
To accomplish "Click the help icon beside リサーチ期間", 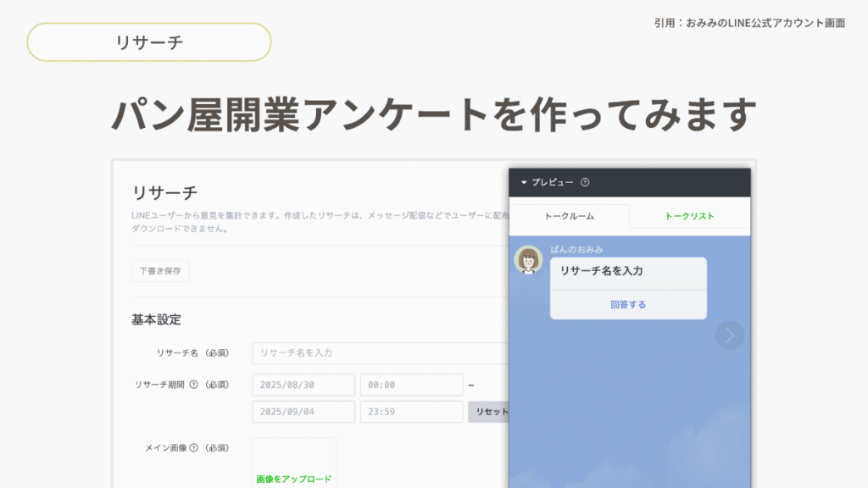I will tap(193, 385).
